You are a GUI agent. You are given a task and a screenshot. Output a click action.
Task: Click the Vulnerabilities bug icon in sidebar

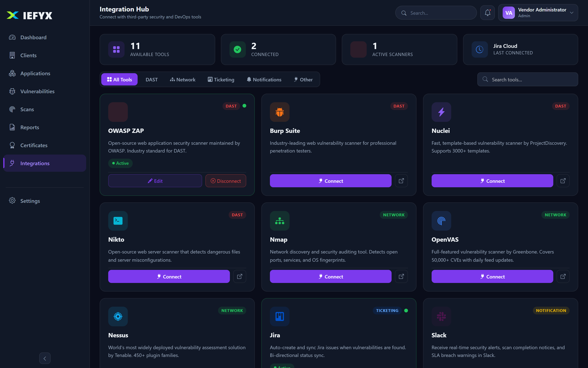click(x=12, y=91)
